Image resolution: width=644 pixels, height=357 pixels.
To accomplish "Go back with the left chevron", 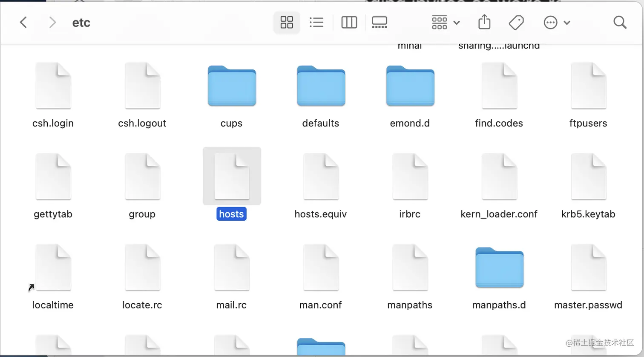I will 23,22.
